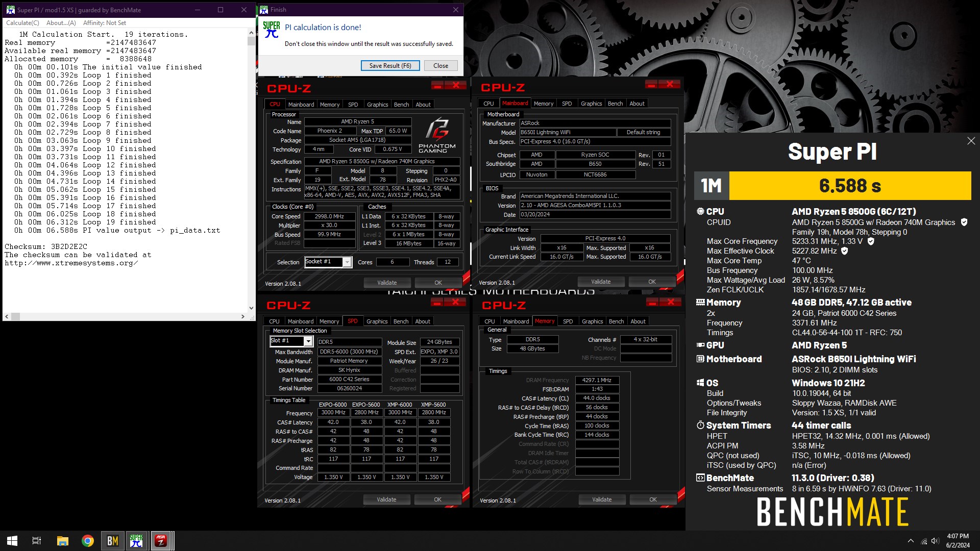
Task: Click OK in the CPU tab window
Action: coord(438,283)
